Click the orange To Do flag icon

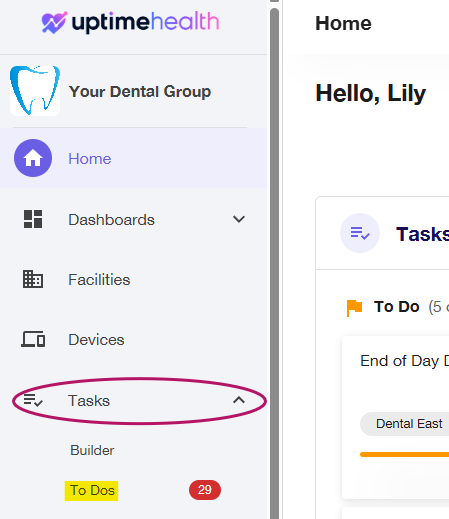coord(354,307)
